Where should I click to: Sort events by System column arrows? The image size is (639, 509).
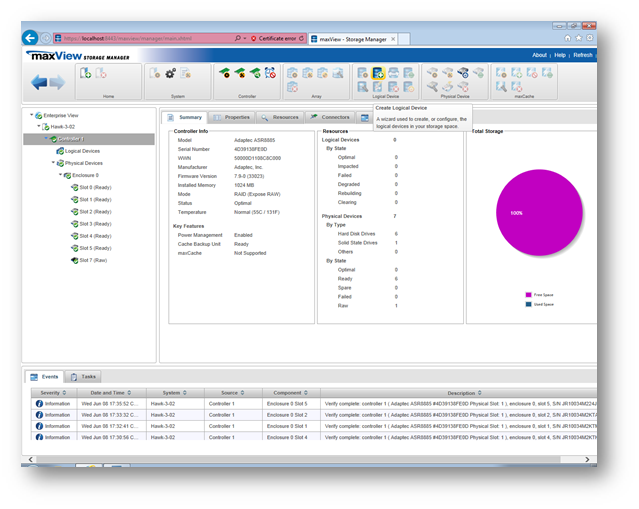pyautogui.click(x=185, y=393)
